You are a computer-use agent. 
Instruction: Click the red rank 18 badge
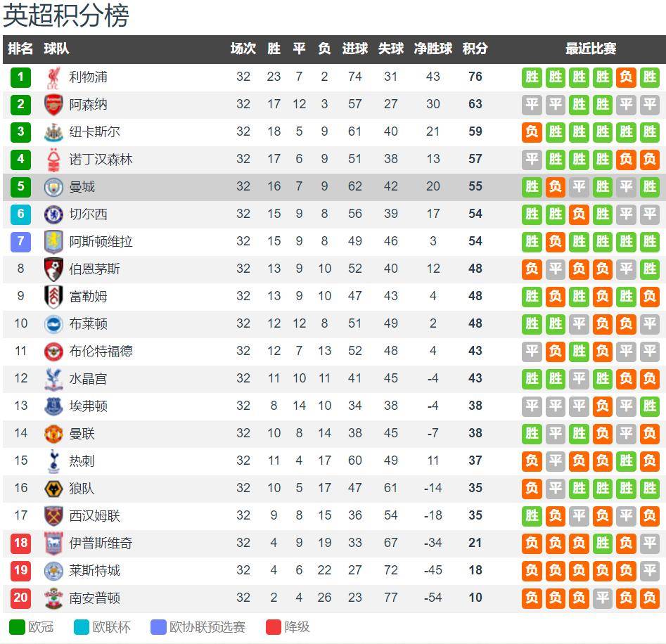click(20, 543)
